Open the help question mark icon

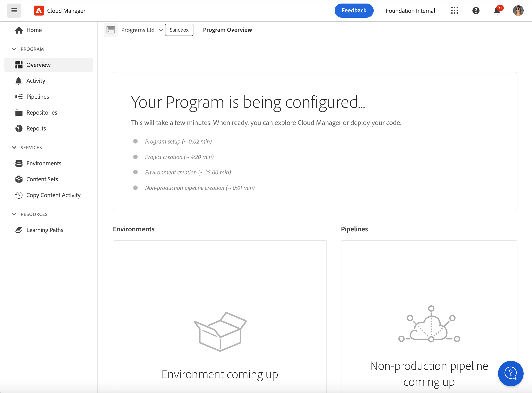coord(476,11)
